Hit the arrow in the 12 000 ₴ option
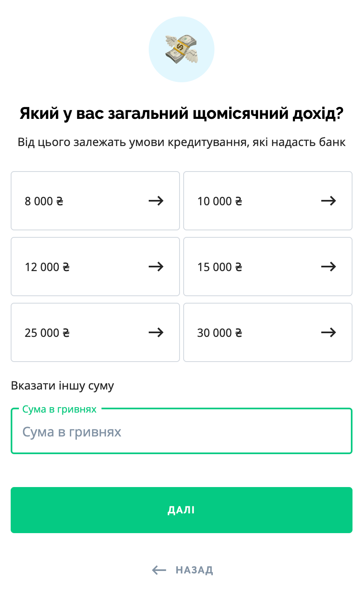Viewport: 364px width, 594px height. coord(156,267)
